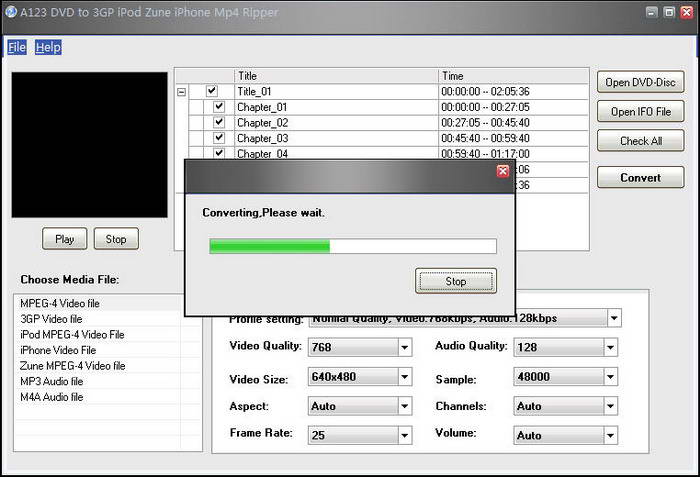Select the Chapter_01 row title
Screen dimensions: 700x477
click(x=262, y=107)
